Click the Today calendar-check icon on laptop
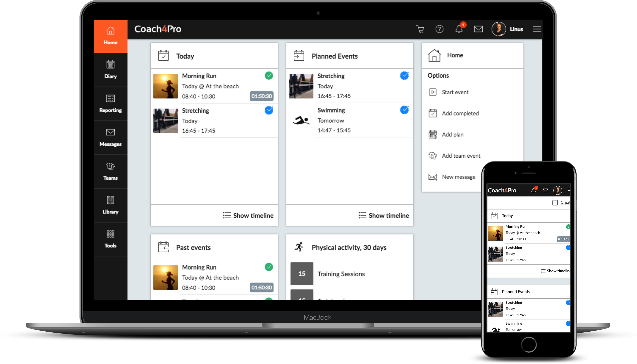Viewport: 637px width, 364px height. pyautogui.click(x=163, y=56)
